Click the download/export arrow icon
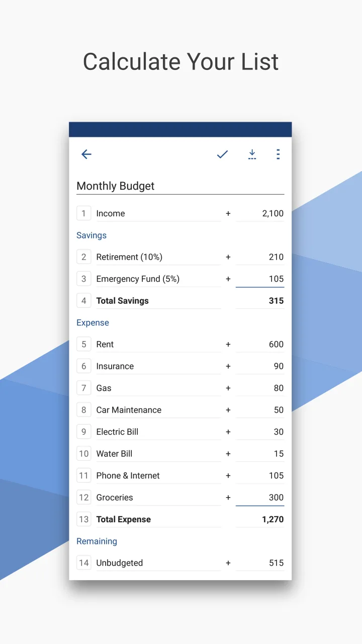The height and width of the screenshot is (644, 362). [252, 154]
